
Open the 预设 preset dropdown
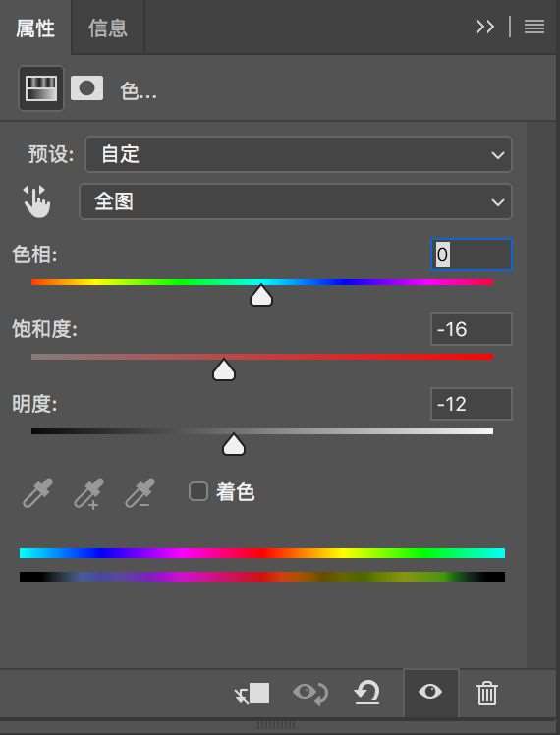(299, 154)
